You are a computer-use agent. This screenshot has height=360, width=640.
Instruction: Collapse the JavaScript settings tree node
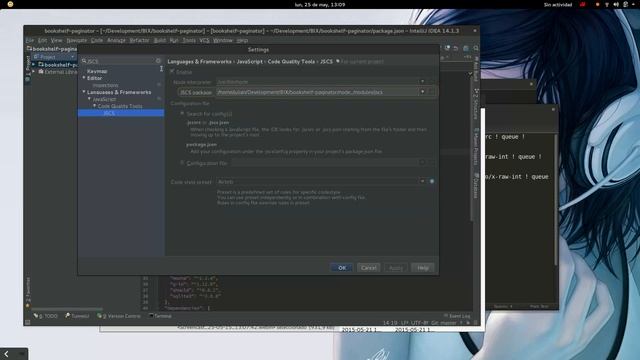click(x=89, y=99)
